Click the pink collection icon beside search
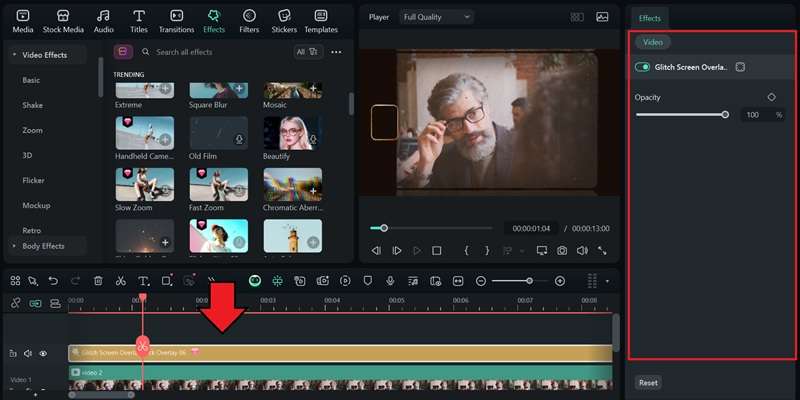 123,52
